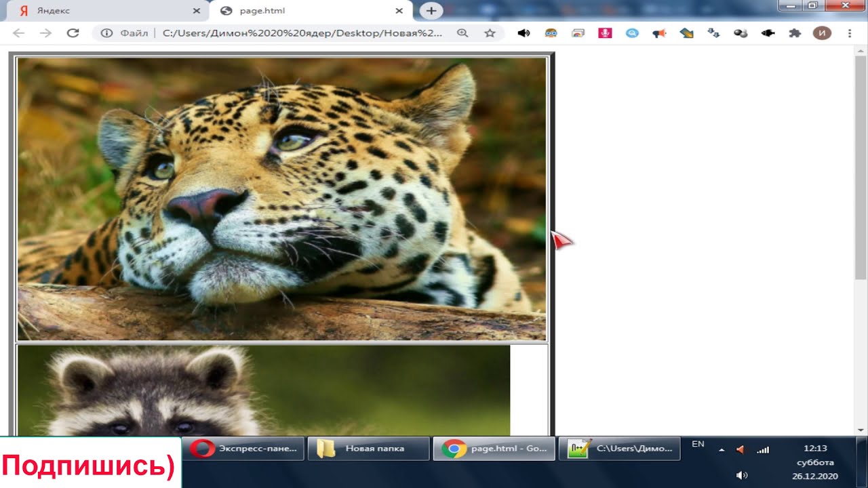The width and height of the screenshot is (868, 488).
Task: Open the Chrome three-dot menu
Action: 849,33
